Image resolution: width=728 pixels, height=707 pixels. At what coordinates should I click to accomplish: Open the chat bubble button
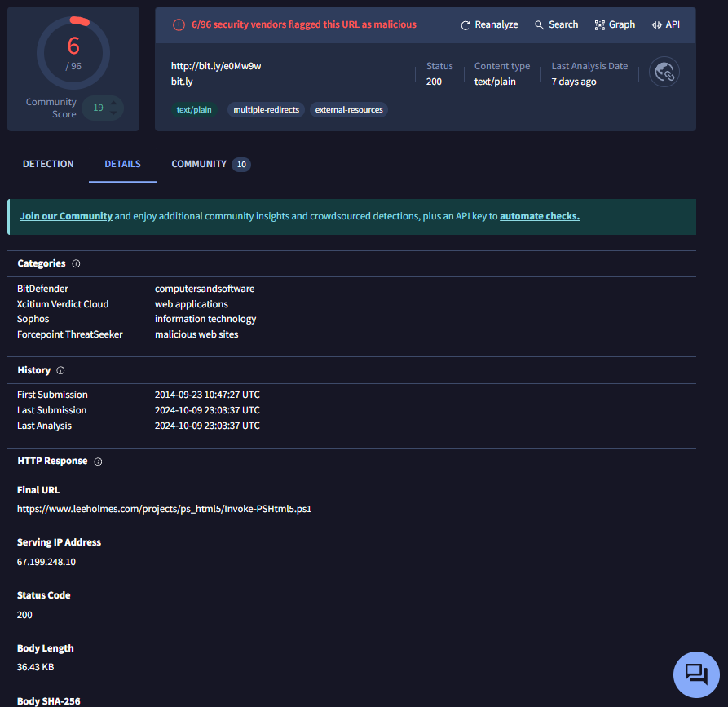[x=696, y=674]
